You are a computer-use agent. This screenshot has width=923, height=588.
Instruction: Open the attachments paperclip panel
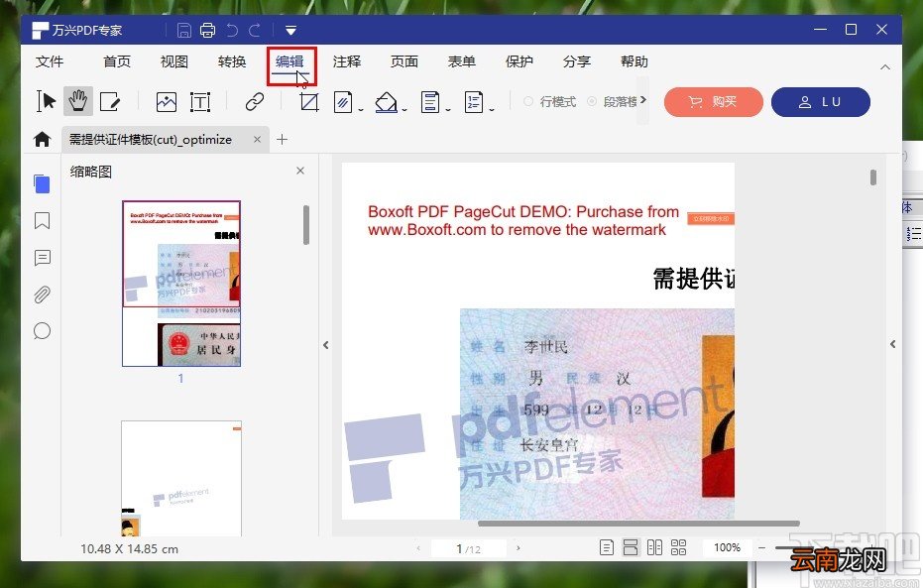click(42, 294)
